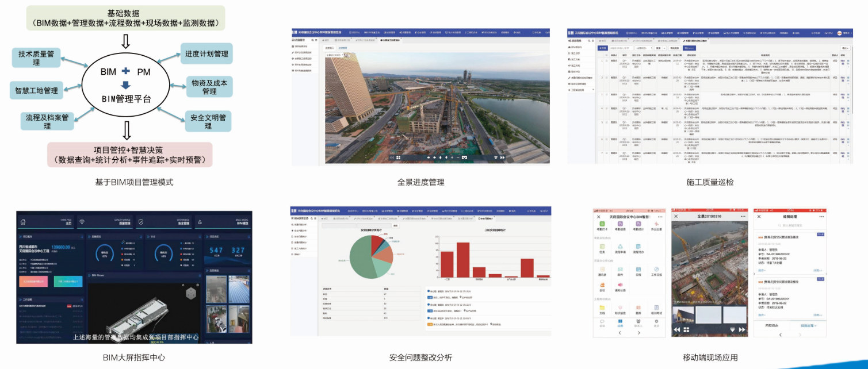The height and width of the screenshot is (369, 868).
Task: Go back using mobile app bottom arrow
Action: 620,333
